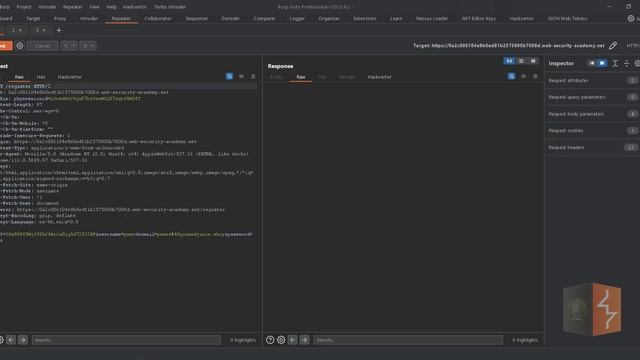Switch to the Extensions tab
The width and height of the screenshot is (640, 360).
(x=365, y=19)
